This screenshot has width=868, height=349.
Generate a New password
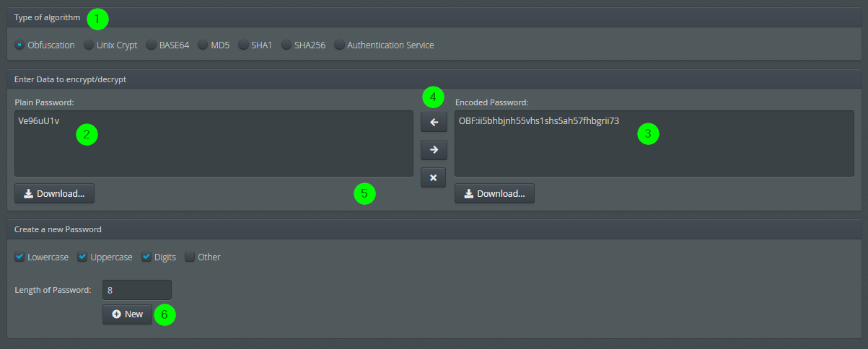point(128,314)
